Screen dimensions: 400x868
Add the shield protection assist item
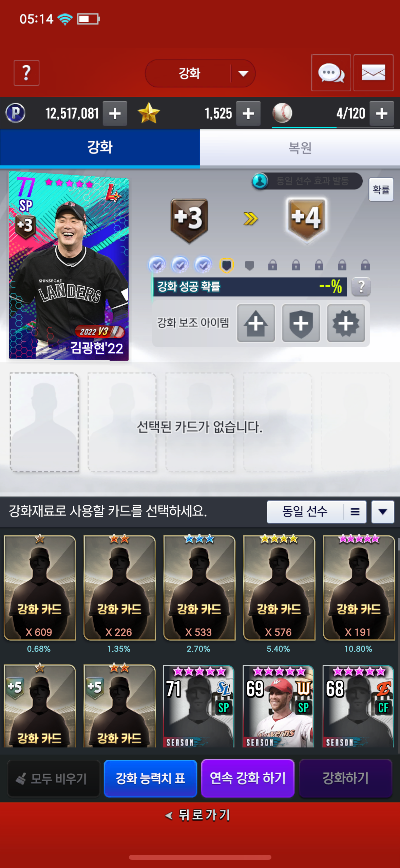pyautogui.click(x=301, y=323)
